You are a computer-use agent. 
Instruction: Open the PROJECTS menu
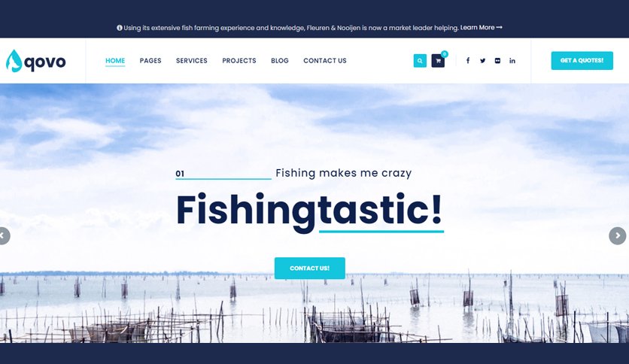(239, 60)
